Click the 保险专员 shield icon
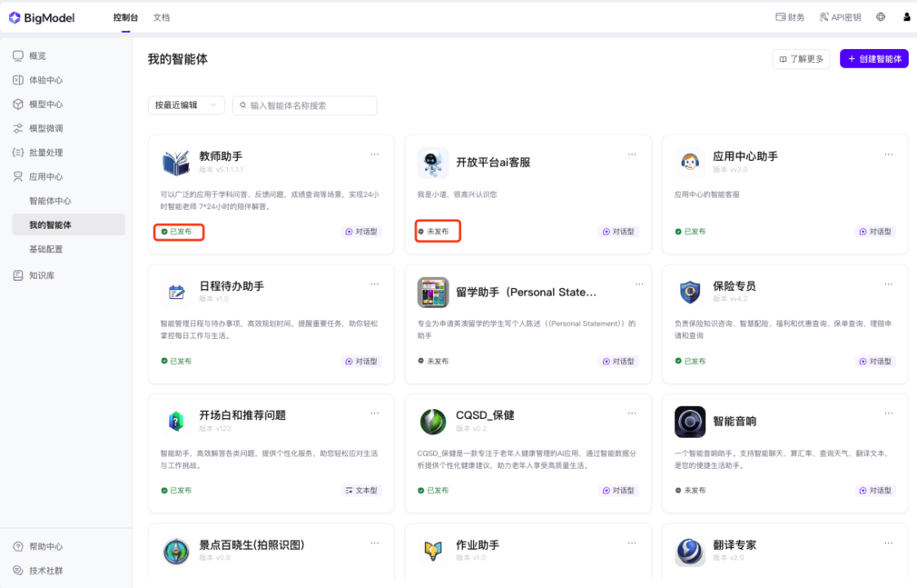917x588 pixels. tap(690, 292)
